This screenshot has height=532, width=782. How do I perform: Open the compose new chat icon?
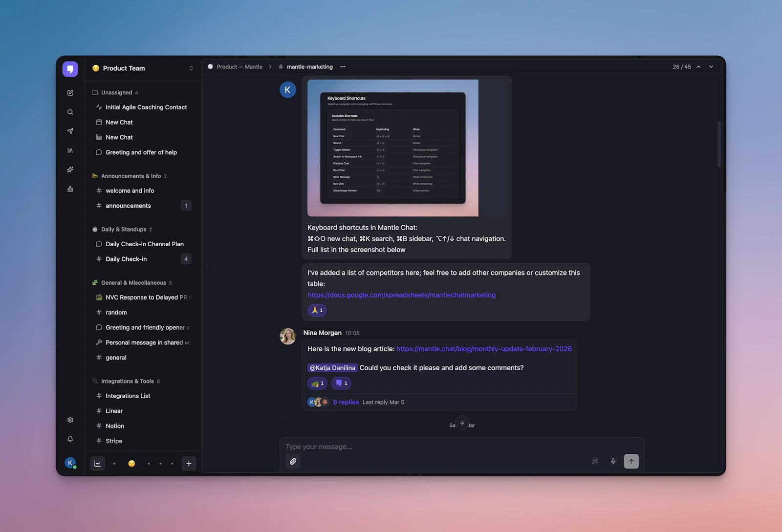(x=70, y=93)
